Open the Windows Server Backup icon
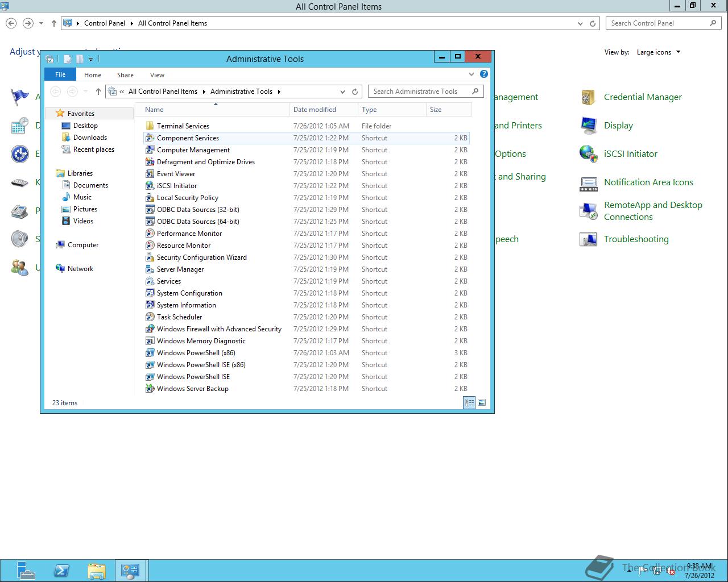This screenshot has width=728, height=582. (150, 389)
